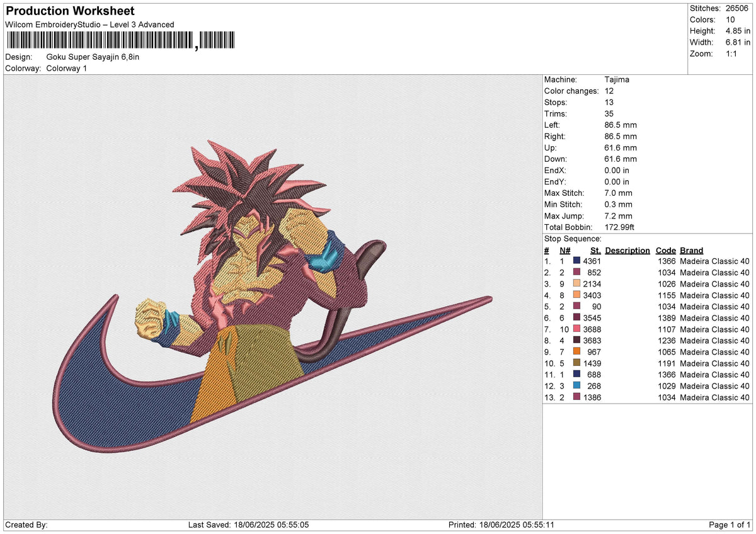Viewport: 756px width, 534px height.
Task: Click 'Printed: 18/06/2025 05:55:11' footer
Action: pyautogui.click(x=501, y=525)
